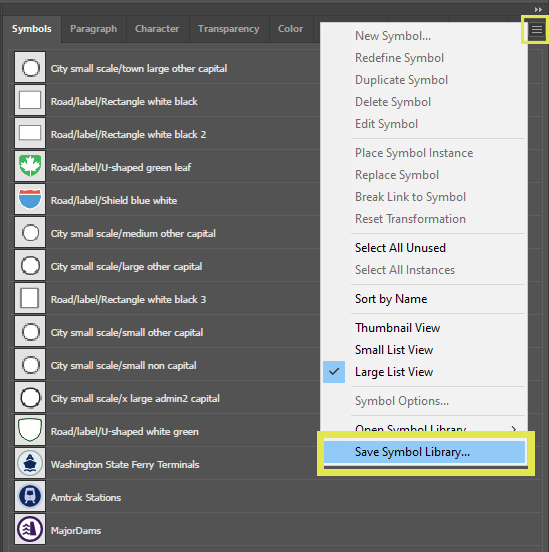Select the Washington State Ferry Terminals ferry icon

click(30, 463)
